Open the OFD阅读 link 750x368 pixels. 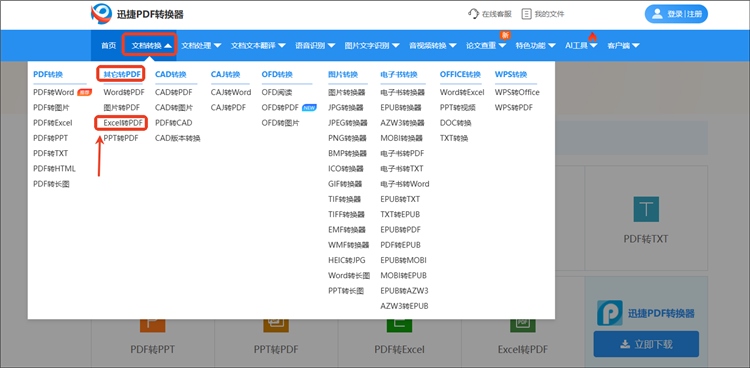[276, 92]
